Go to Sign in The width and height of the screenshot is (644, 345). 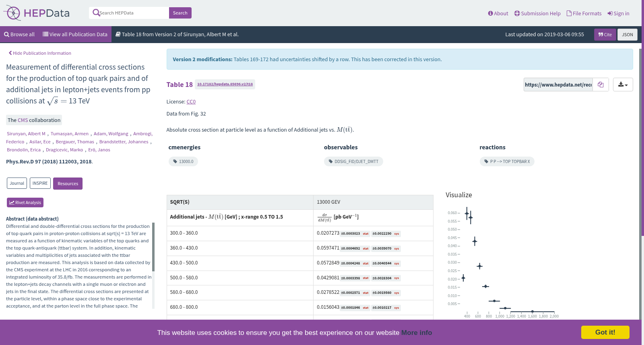[618, 13]
